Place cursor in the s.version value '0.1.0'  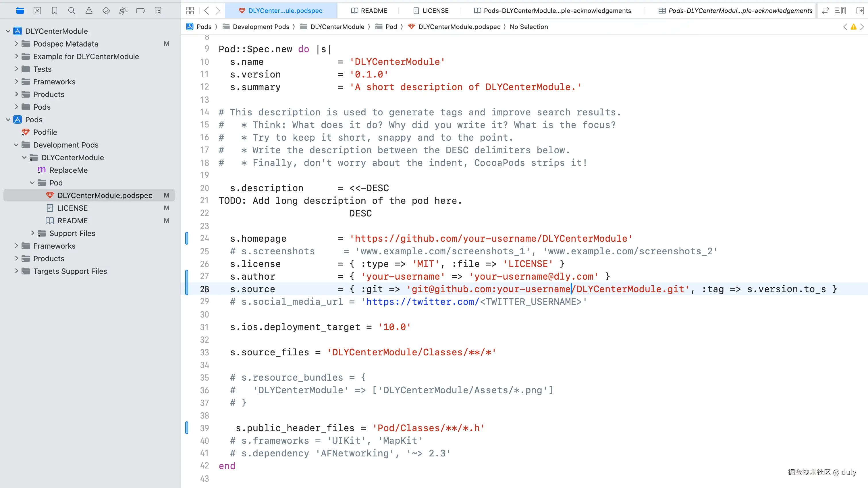[x=369, y=74]
